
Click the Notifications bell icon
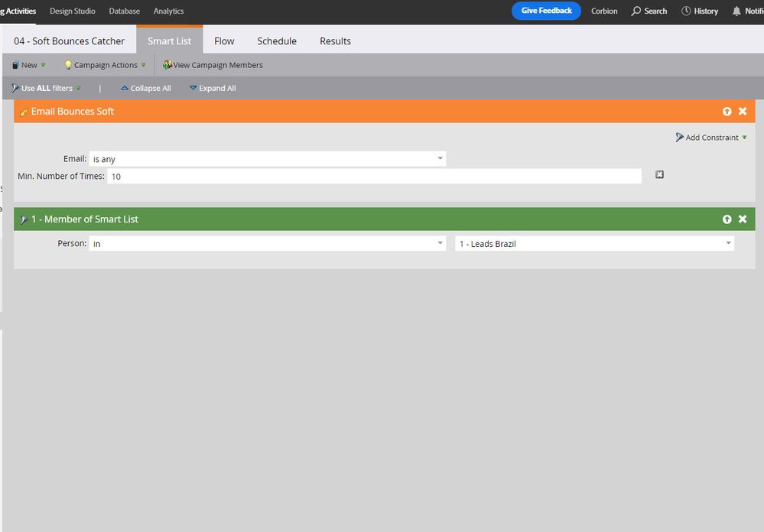(736, 11)
